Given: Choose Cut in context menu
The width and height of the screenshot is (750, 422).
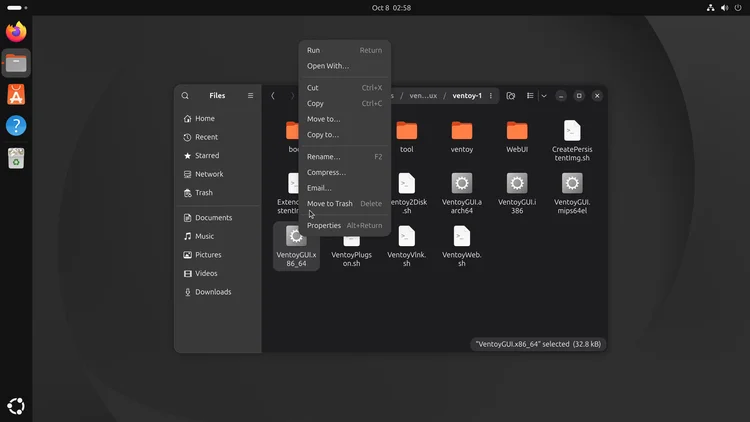Looking at the screenshot, I should [344, 88].
